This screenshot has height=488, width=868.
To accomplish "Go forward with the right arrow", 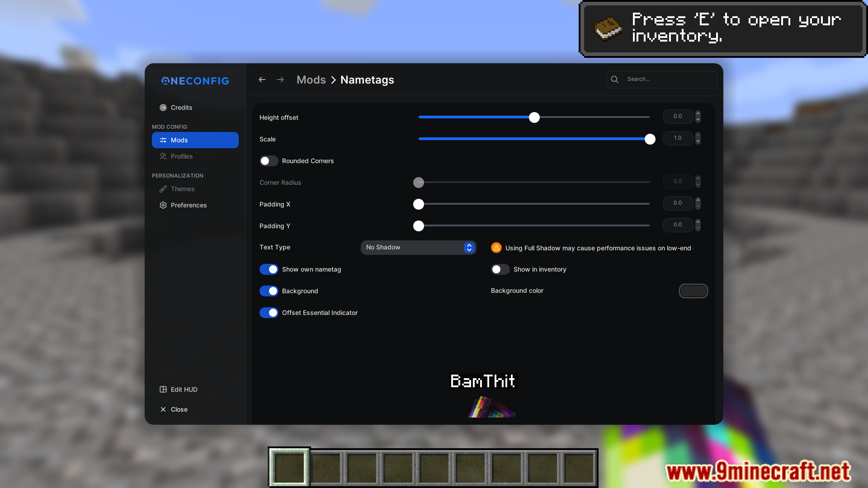I will [x=280, y=80].
